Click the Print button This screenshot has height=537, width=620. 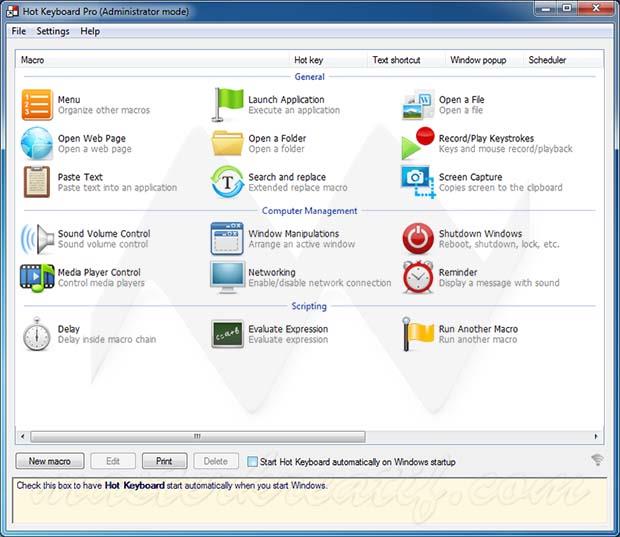(x=164, y=461)
